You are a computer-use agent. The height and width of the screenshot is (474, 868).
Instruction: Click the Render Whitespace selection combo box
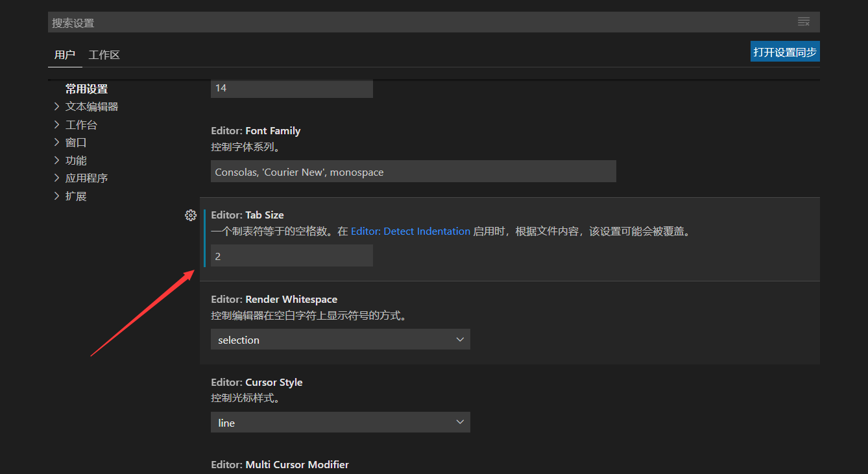tap(341, 339)
